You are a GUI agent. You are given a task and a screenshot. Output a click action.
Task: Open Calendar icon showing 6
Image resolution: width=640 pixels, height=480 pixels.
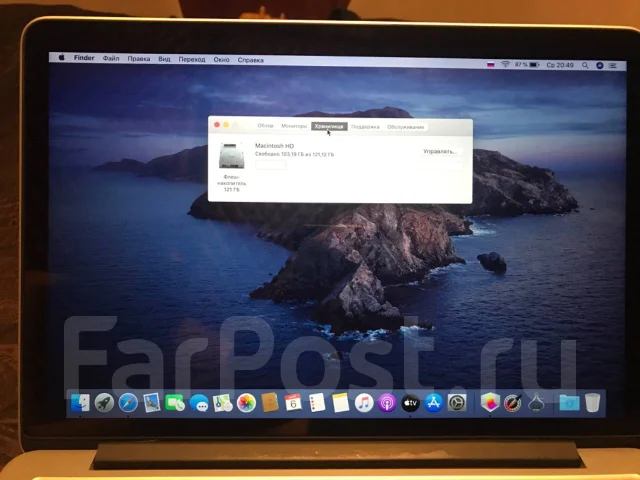tap(293, 403)
